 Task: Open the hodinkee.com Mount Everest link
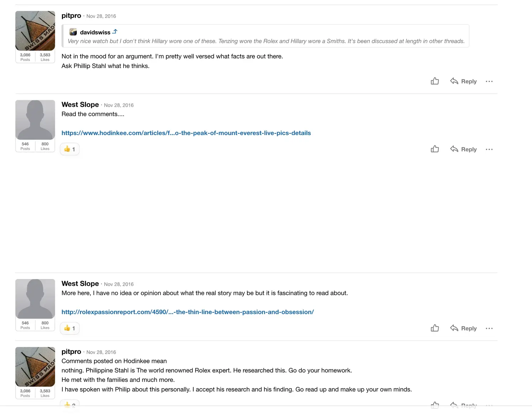186,133
